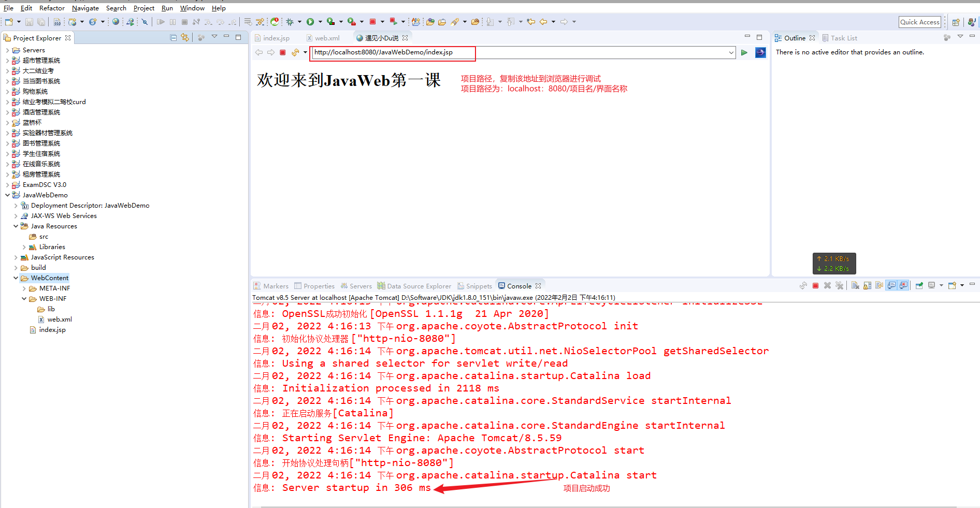Click the Skip All Breakpoints icon

point(145,22)
